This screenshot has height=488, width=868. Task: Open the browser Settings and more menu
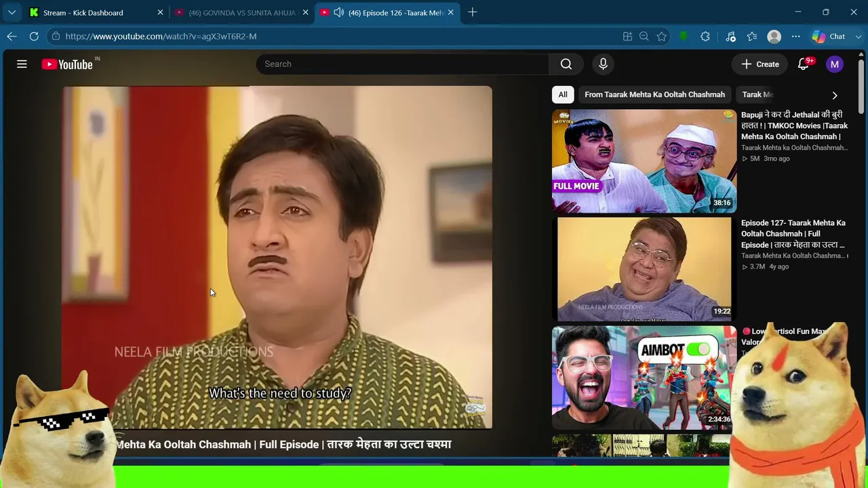click(x=795, y=36)
